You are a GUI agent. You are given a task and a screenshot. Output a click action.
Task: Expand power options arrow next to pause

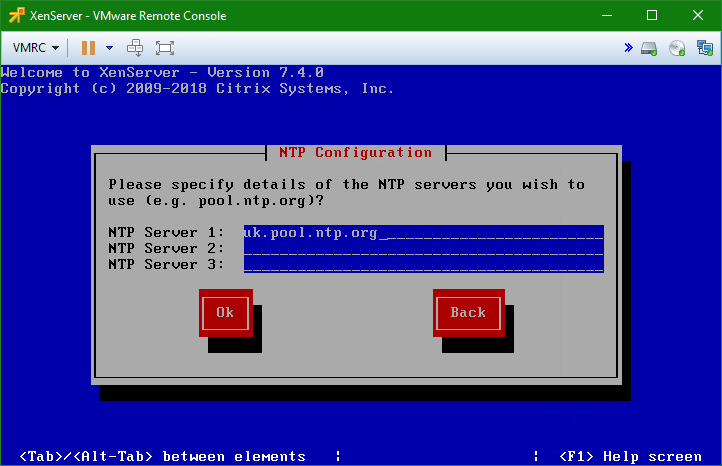tap(109, 47)
